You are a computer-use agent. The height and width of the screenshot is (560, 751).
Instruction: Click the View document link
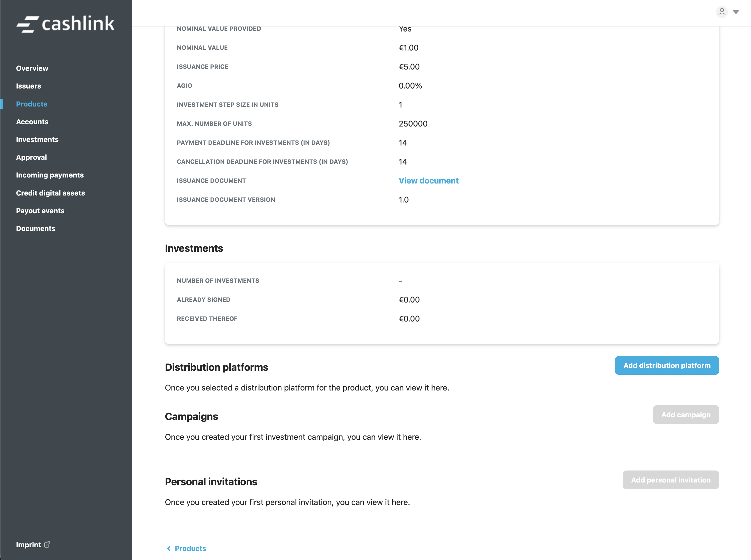(x=429, y=181)
